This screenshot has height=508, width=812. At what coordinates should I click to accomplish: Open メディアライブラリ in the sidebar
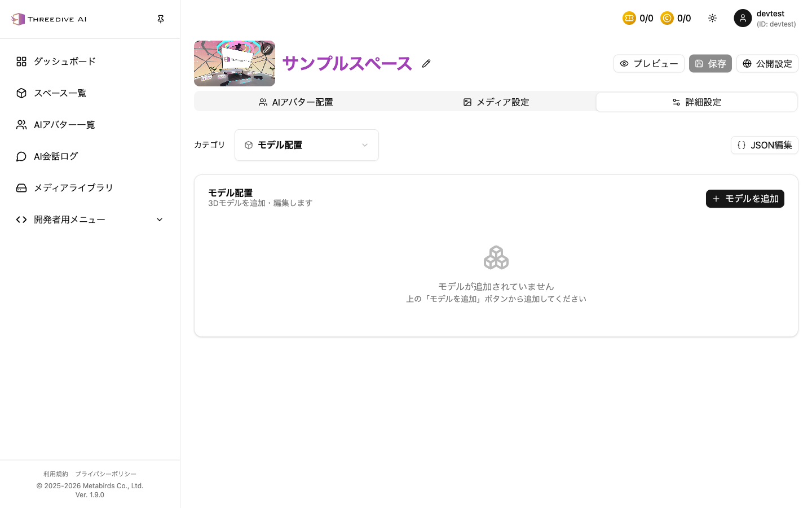[x=90, y=188]
